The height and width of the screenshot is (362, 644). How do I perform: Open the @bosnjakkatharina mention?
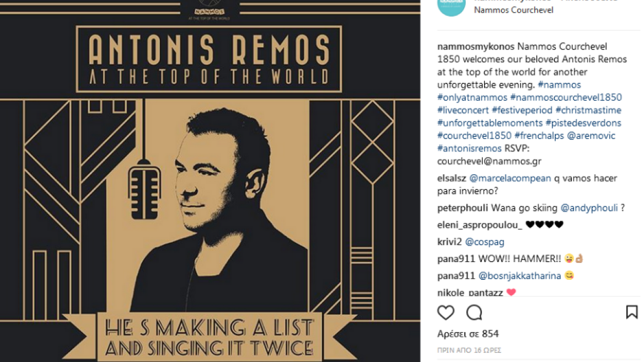519,276
